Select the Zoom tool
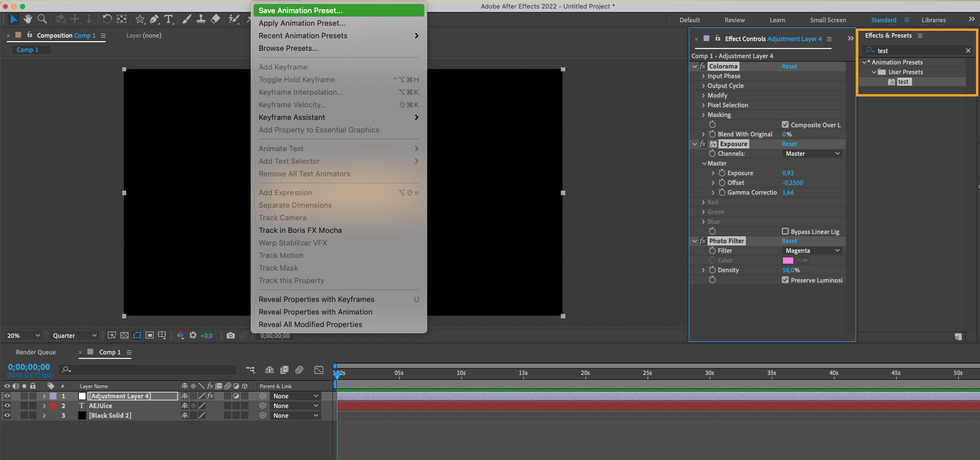Screen dimensions: 980x460 coord(42,19)
